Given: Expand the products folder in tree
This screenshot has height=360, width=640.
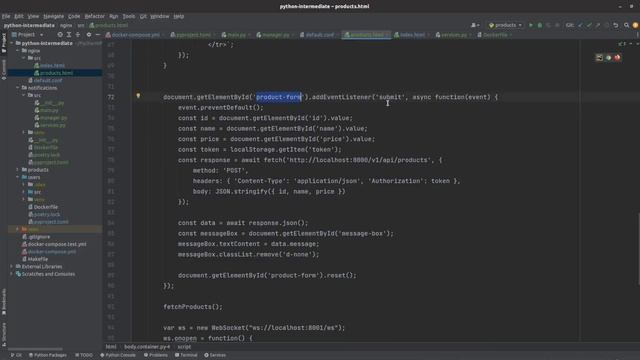Looking at the screenshot, I should 18,169.
